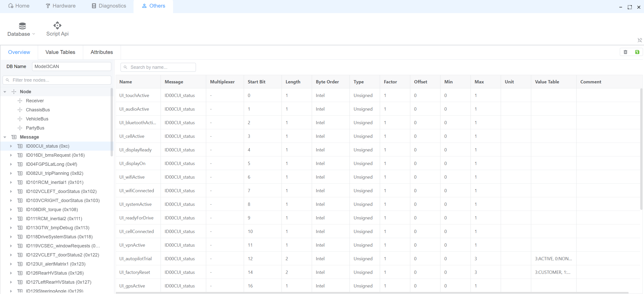Image resolution: width=644 pixels, height=294 pixels.
Task: Click the green save icon
Action: [637, 52]
